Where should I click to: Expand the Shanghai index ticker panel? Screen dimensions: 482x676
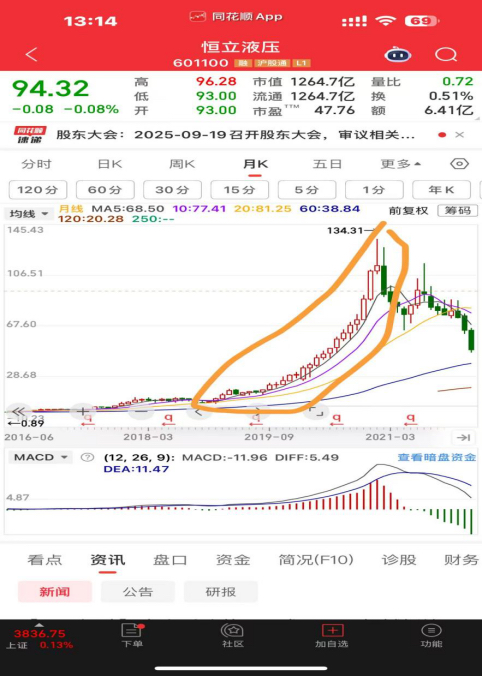39,625
